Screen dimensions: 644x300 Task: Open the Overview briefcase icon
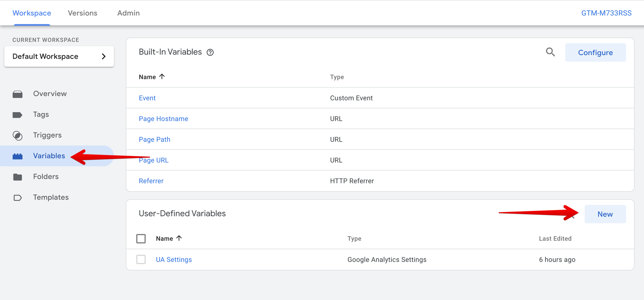point(18,94)
